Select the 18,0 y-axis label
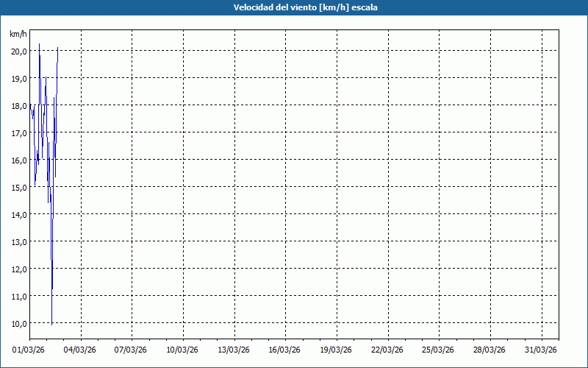The height and width of the screenshot is (368, 588). click(18, 106)
